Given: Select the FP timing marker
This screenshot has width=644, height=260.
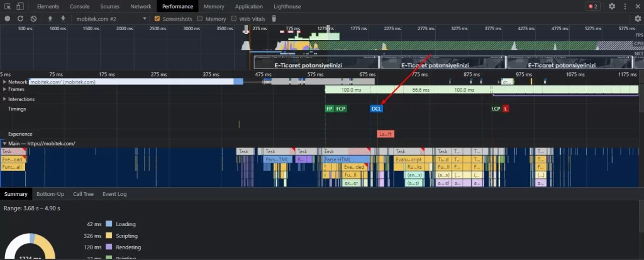Looking at the screenshot, I should [330, 109].
